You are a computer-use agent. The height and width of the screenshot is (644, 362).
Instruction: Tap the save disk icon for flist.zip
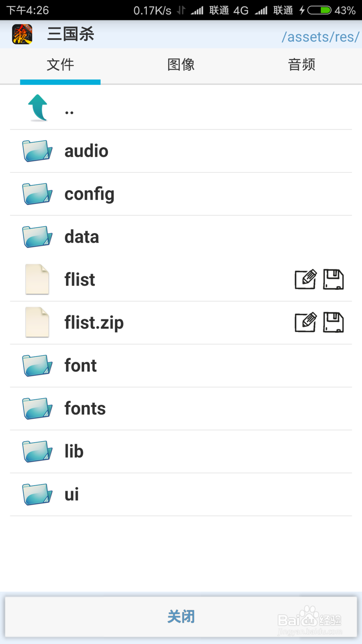point(333,322)
